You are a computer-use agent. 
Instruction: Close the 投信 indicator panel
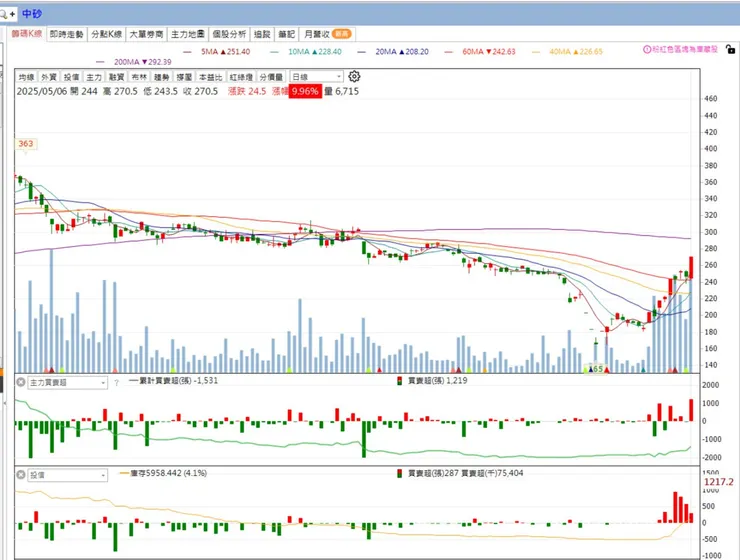(21, 475)
